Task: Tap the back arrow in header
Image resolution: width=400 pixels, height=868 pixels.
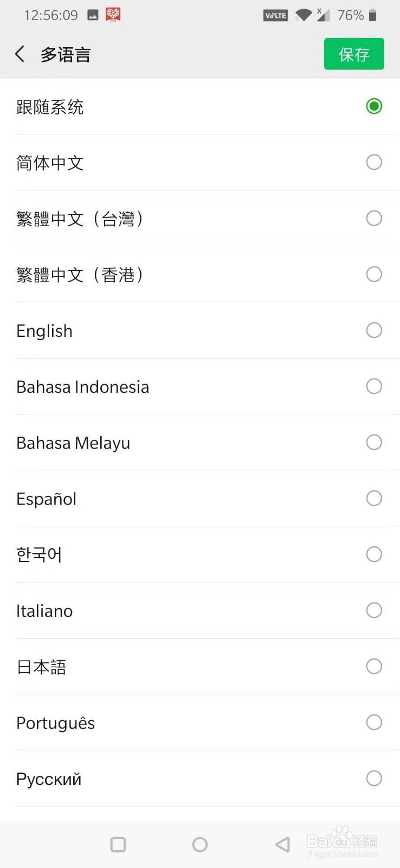Action: tap(20, 54)
